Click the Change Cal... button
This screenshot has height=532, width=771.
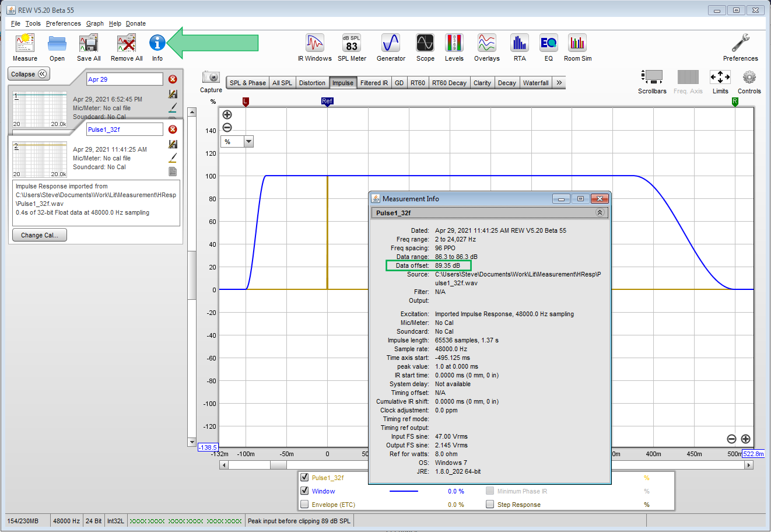pos(40,235)
